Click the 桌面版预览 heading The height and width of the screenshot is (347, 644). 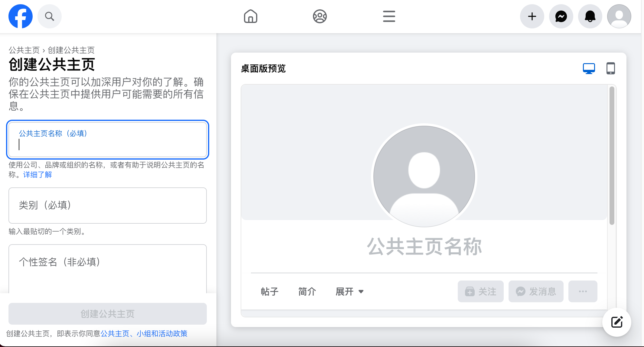pyautogui.click(x=263, y=69)
